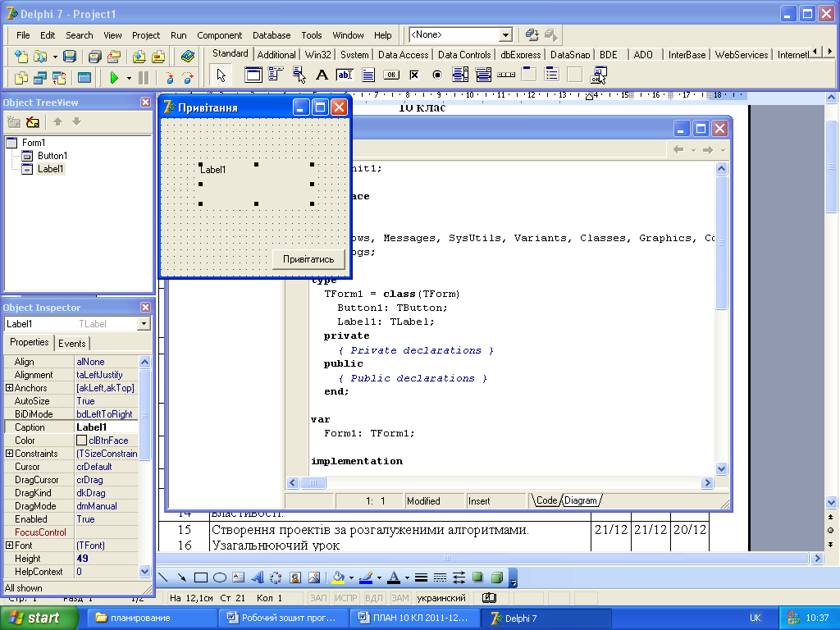Switch to ПЛАН 10 КЛ taskbar window
The height and width of the screenshot is (630, 840).
pos(413,618)
